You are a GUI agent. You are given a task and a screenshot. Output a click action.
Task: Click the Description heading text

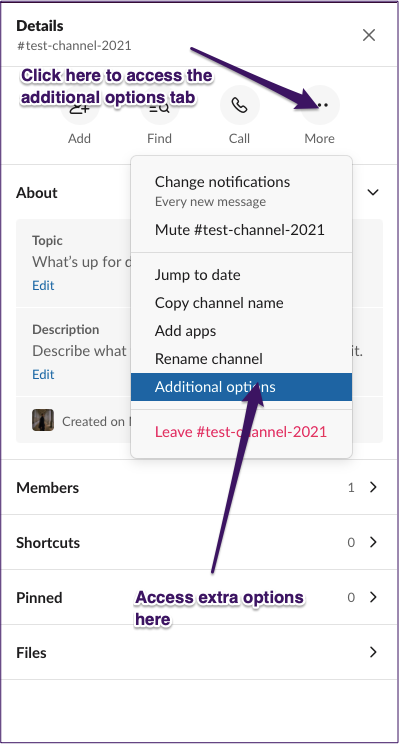coord(66,330)
